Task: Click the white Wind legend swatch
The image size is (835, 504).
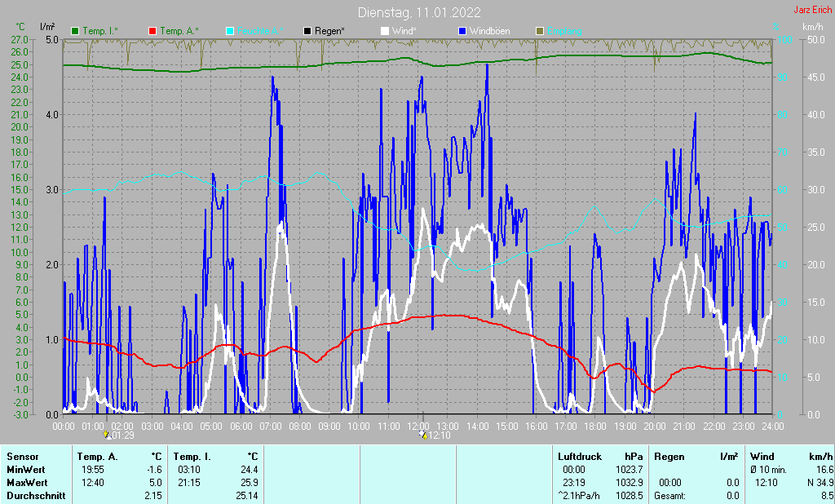Action: 385,31
